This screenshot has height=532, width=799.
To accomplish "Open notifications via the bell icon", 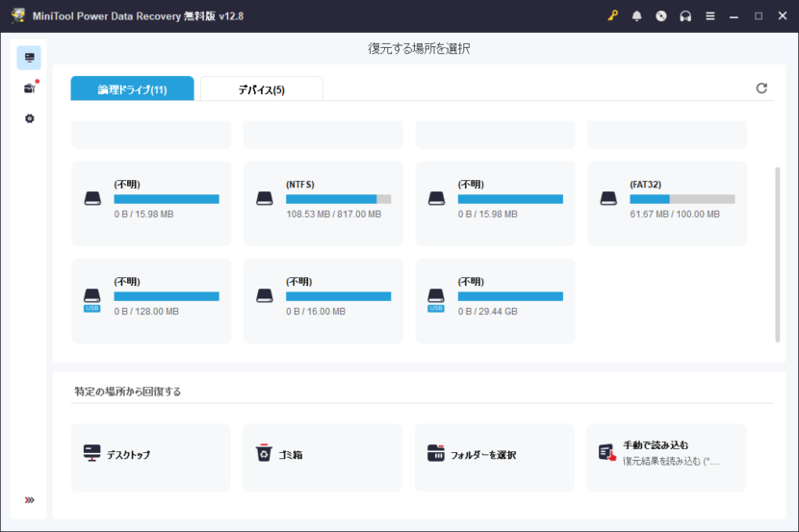I will [637, 16].
